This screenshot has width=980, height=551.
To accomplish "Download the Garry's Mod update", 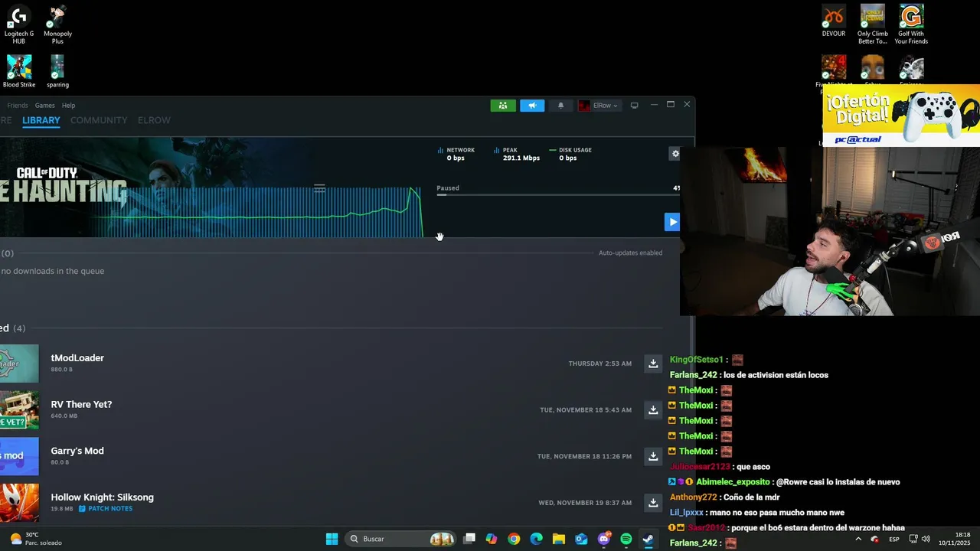I will [653, 457].
